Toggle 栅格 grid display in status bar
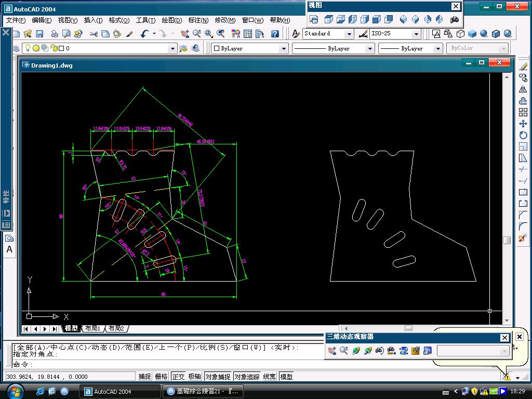The height and width of the screenshot is (399, 532). (x=161, y=376)
